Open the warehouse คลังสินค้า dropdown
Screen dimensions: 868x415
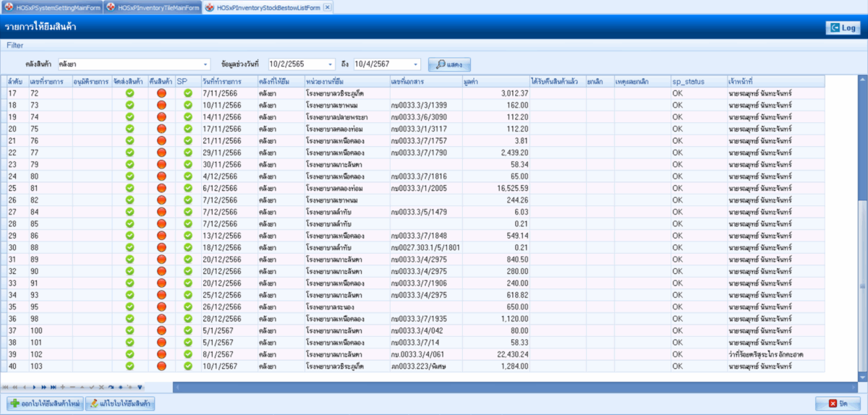[x=205, y=64]
